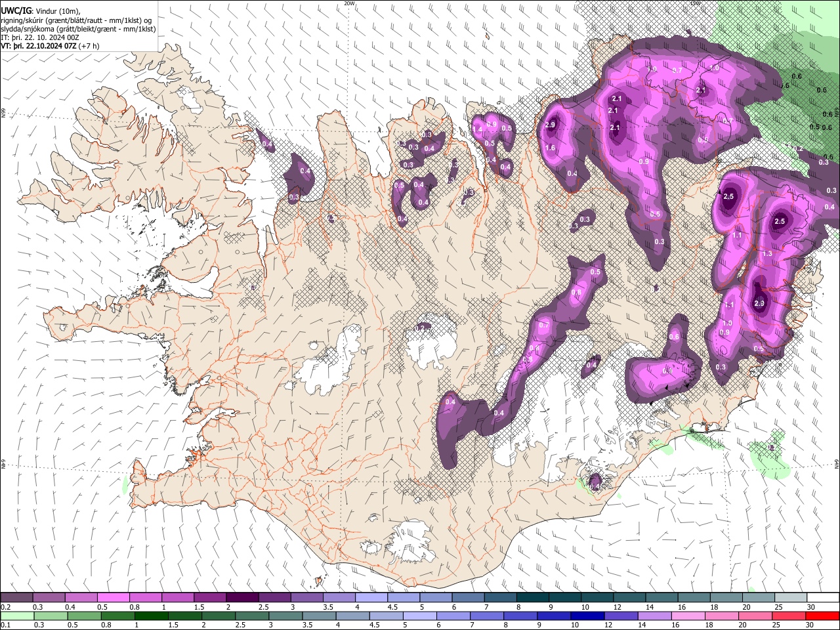
Task: Click the lower legend swatch starting at 14
Action: (654, 616)
